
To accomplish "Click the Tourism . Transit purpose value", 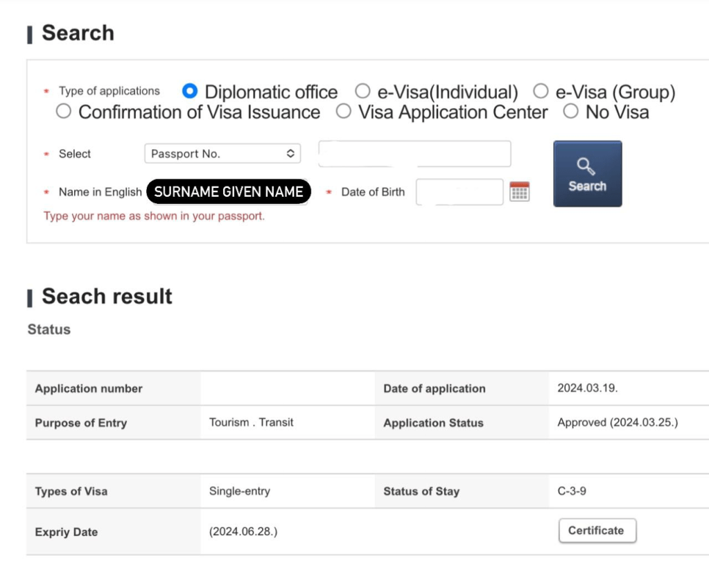I will coord(251,422).
